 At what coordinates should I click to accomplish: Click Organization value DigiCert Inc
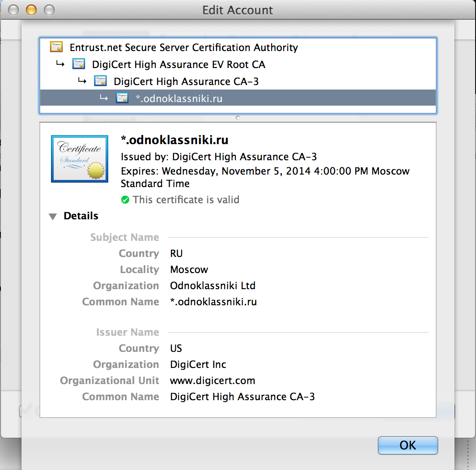pyautogui.click(x=198, y=364)
